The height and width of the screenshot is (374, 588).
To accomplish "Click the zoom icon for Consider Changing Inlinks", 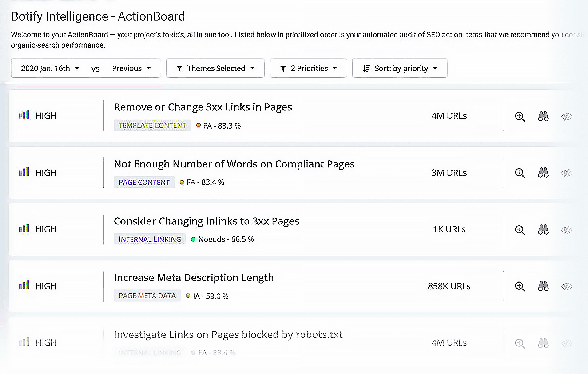I will click(520, 229).
